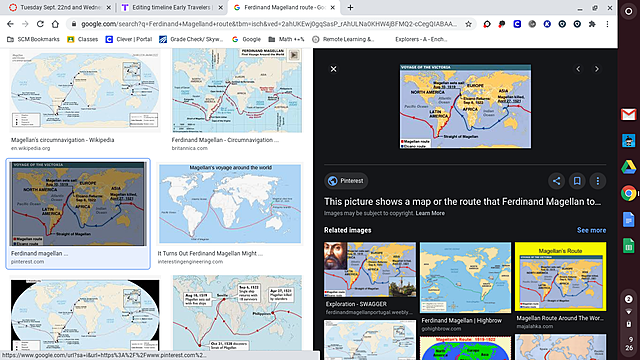Open Google Drive from the shelf
Image resolution: width=640 pixels, height=360 pixels.
(x=629, y=167)
